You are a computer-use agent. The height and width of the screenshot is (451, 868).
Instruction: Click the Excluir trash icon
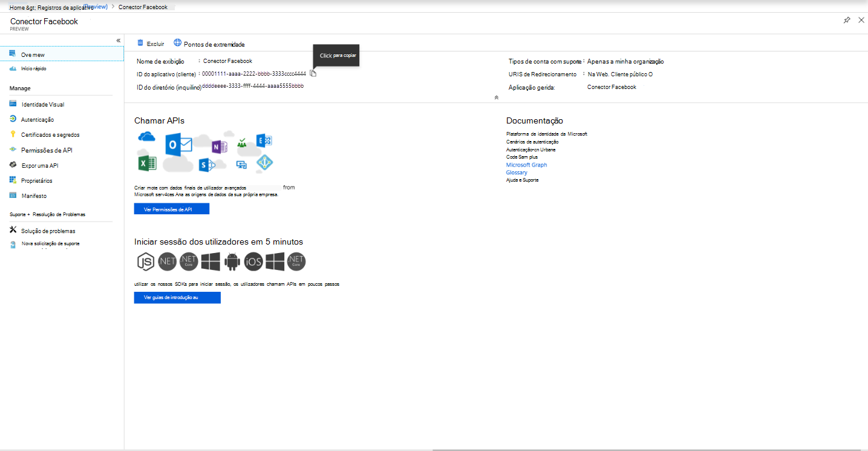(x=140, y=43)
